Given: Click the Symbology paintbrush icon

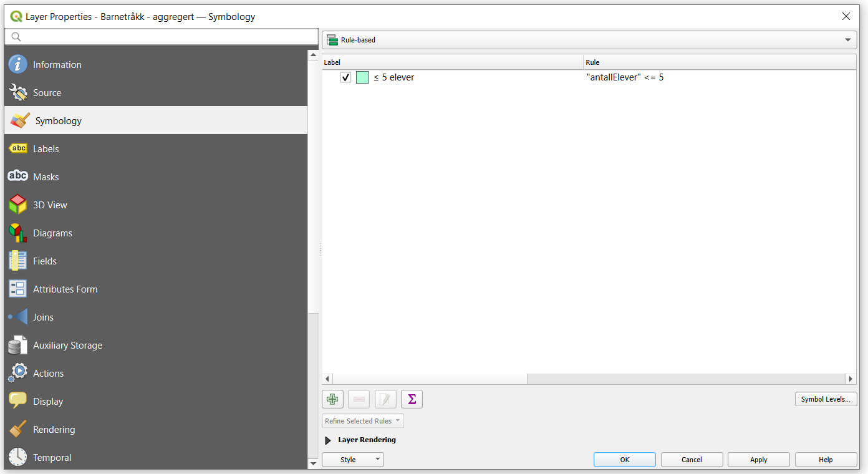Looking at the screenshot, I should [20, 120].
